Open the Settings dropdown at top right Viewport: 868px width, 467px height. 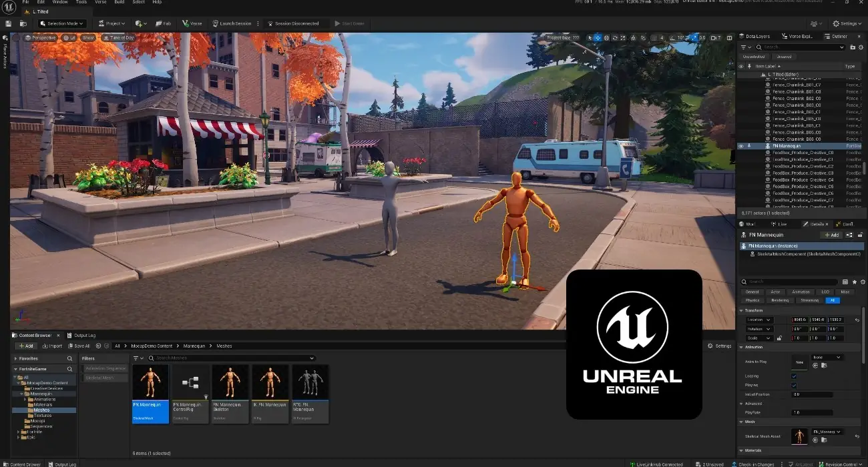(x=846, y=23)
